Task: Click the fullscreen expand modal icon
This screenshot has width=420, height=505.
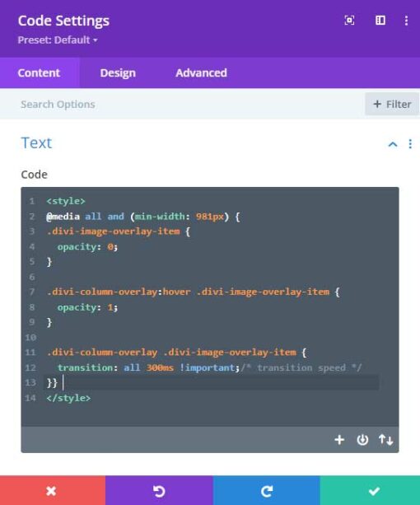Action: pos(349,21)
